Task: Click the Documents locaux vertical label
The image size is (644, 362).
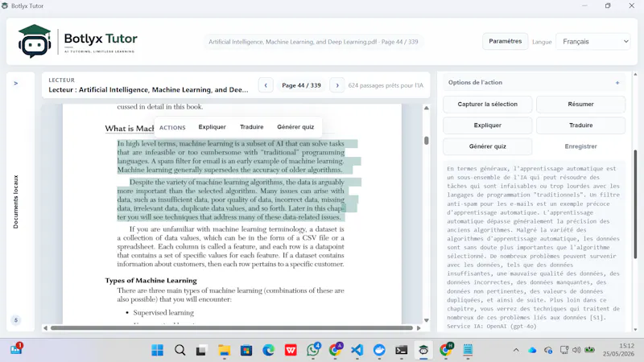Action: [15, 202]
